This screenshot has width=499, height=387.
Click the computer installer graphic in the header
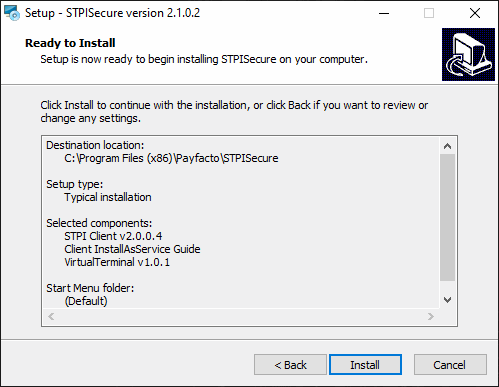click(x=468, y=54)
